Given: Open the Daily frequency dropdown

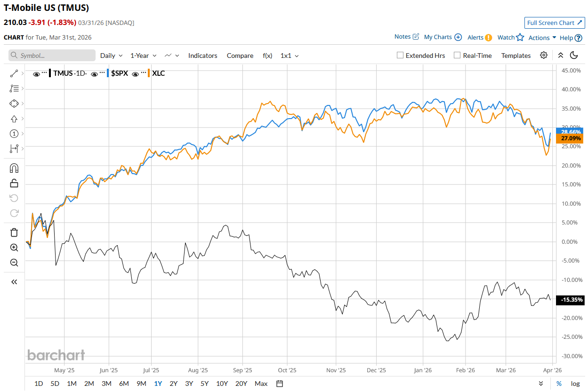Looking at the screenshot, I should click(111, 56).
